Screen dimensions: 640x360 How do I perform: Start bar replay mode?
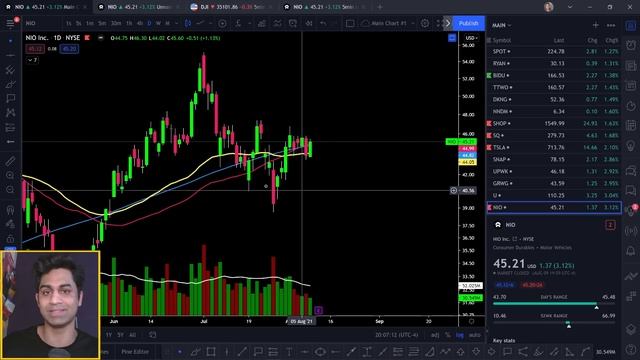[309, 23]
